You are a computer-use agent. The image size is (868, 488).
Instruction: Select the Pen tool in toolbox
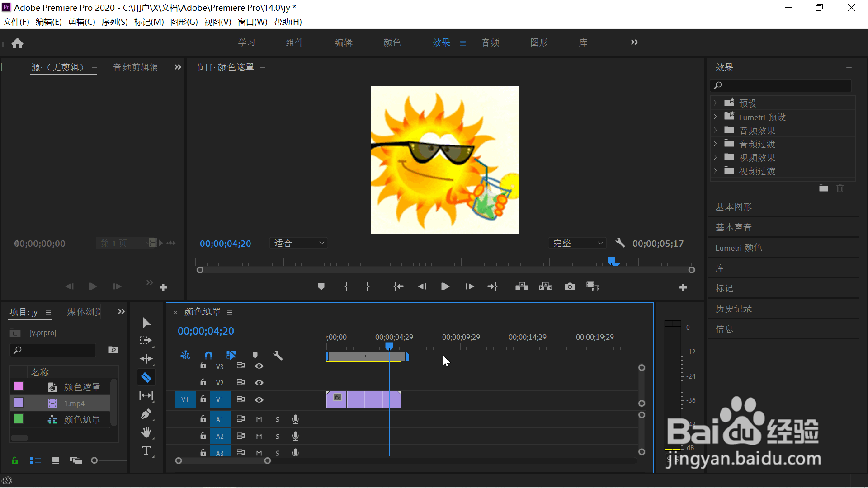146,414
